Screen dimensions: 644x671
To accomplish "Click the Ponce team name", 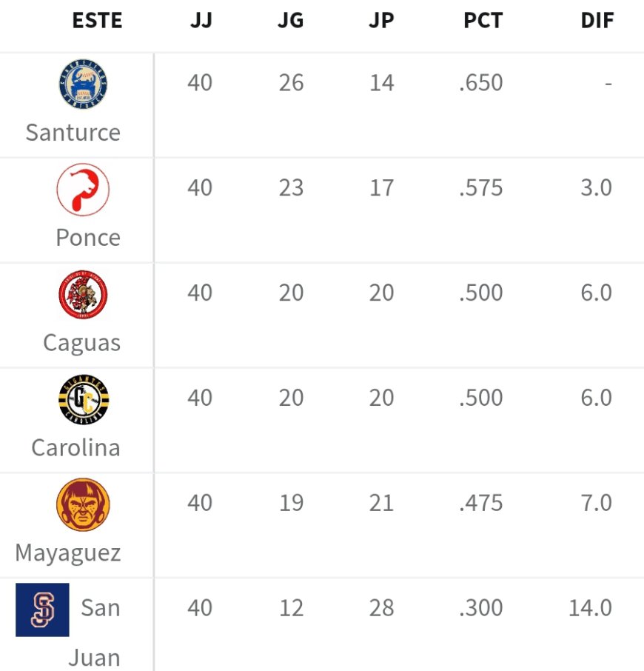I will [87, 238].
